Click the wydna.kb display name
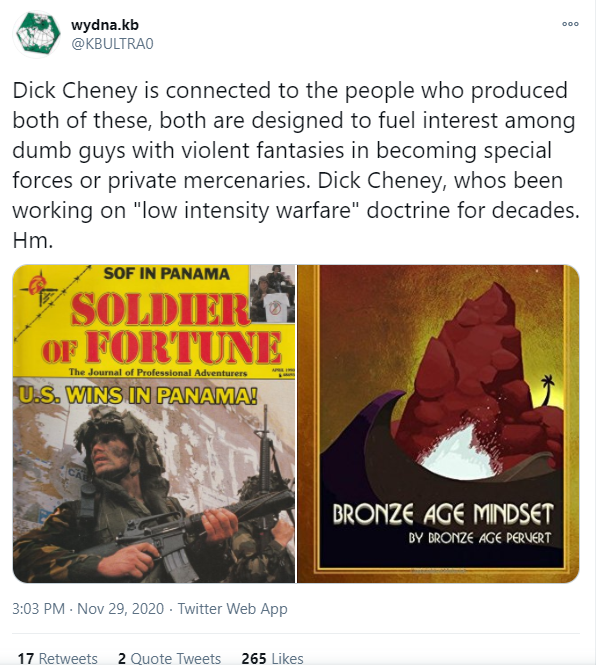Screen dimensions: 596x665 pyautogui.click(x=104, y=25)
